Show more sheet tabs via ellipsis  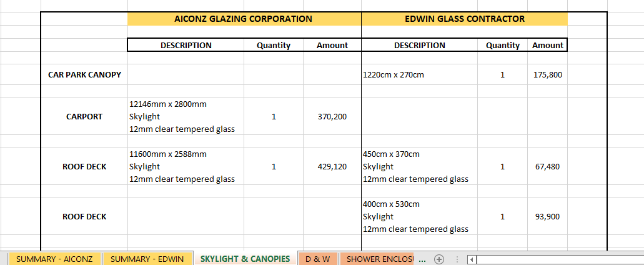point(421,259)
